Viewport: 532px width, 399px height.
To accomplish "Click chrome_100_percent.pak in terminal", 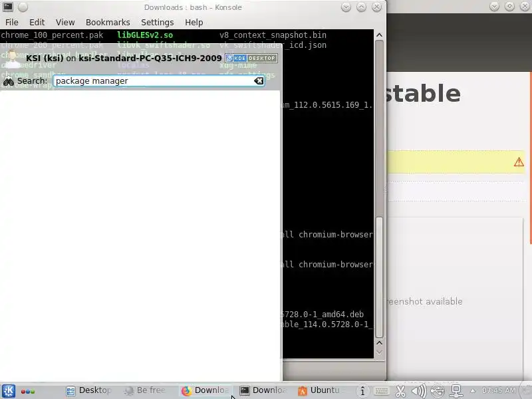I will tap(52, 35).
